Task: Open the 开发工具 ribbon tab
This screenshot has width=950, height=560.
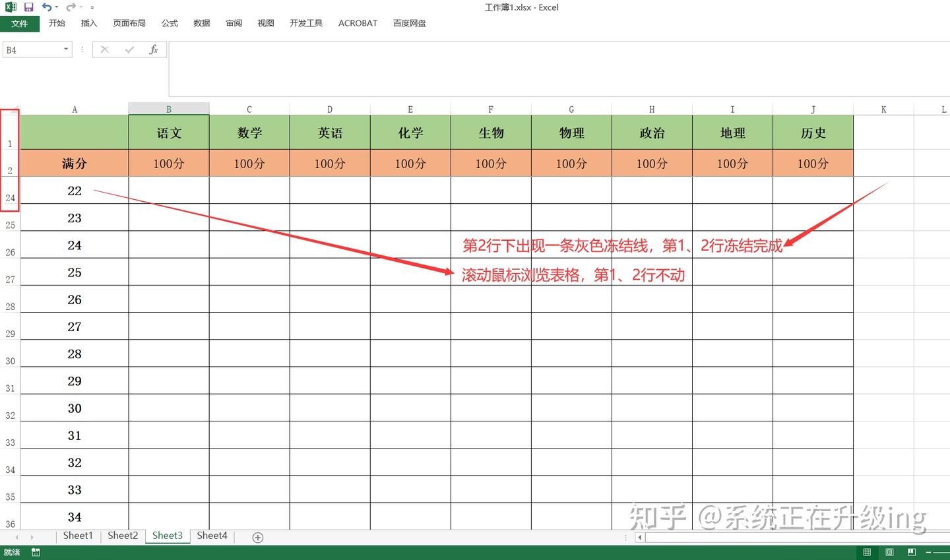Action: pos(306,23)
